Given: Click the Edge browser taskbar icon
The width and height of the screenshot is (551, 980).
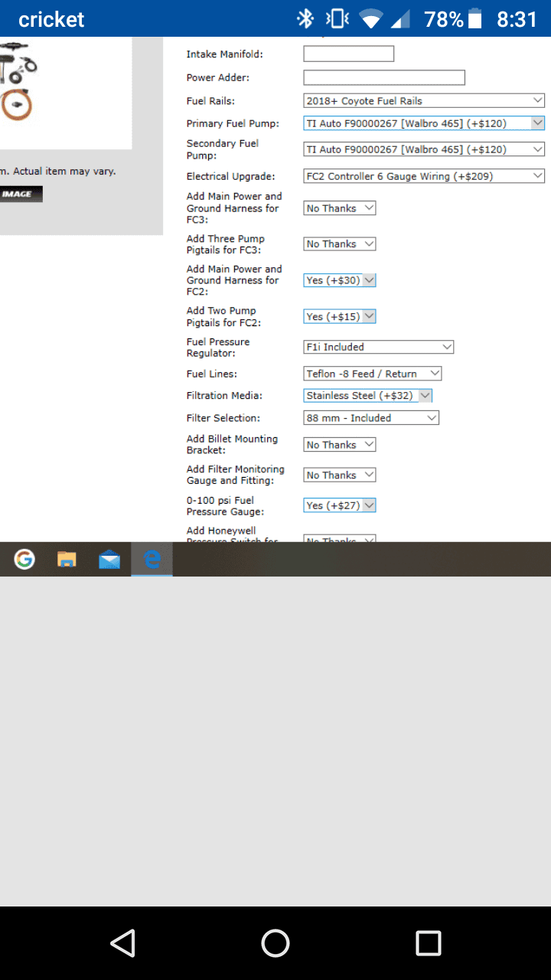Looking at the screenshot, I should (152, 560).
